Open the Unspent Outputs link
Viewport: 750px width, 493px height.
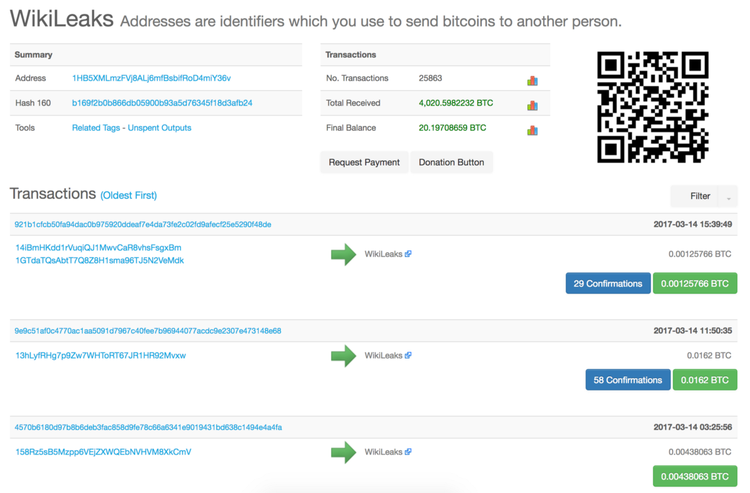click(162, 128)
